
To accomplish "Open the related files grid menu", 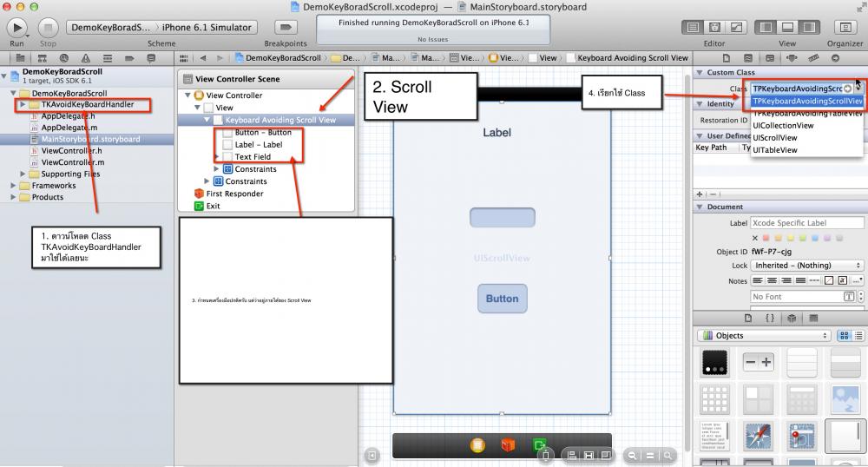I will coord(184,58).
